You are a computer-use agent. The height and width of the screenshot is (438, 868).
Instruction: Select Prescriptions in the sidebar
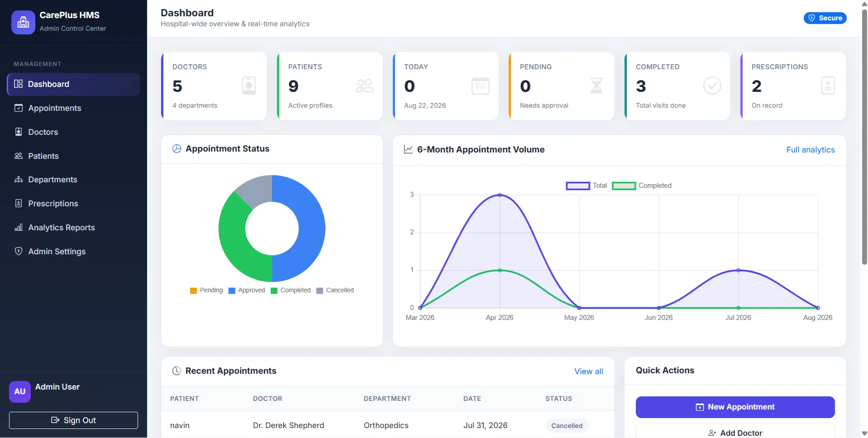point(74,204)
